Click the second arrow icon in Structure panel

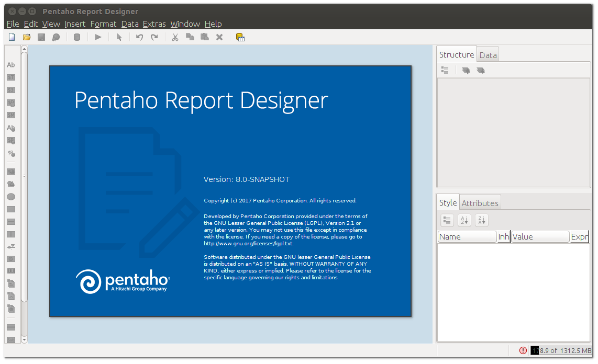tap(481, 71)
